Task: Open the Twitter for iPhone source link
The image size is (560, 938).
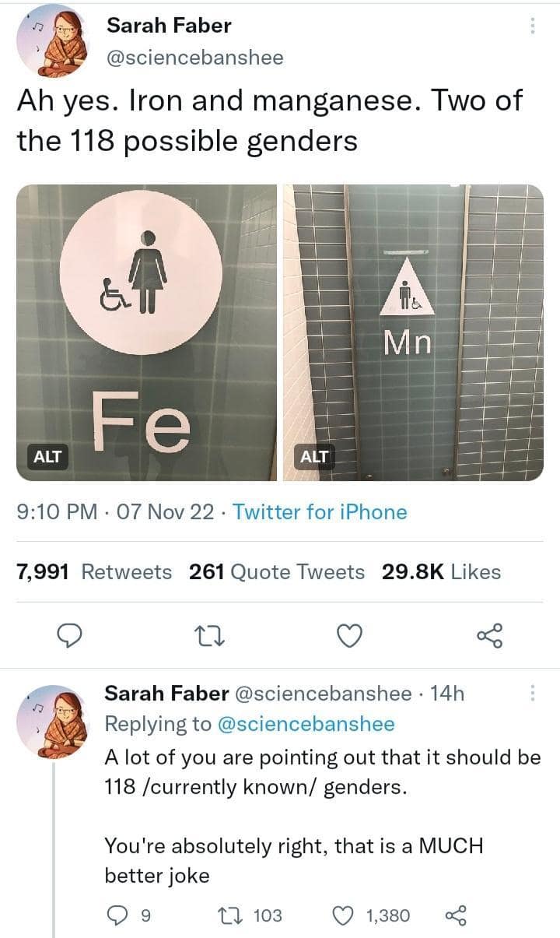Action: pos(320,512)
